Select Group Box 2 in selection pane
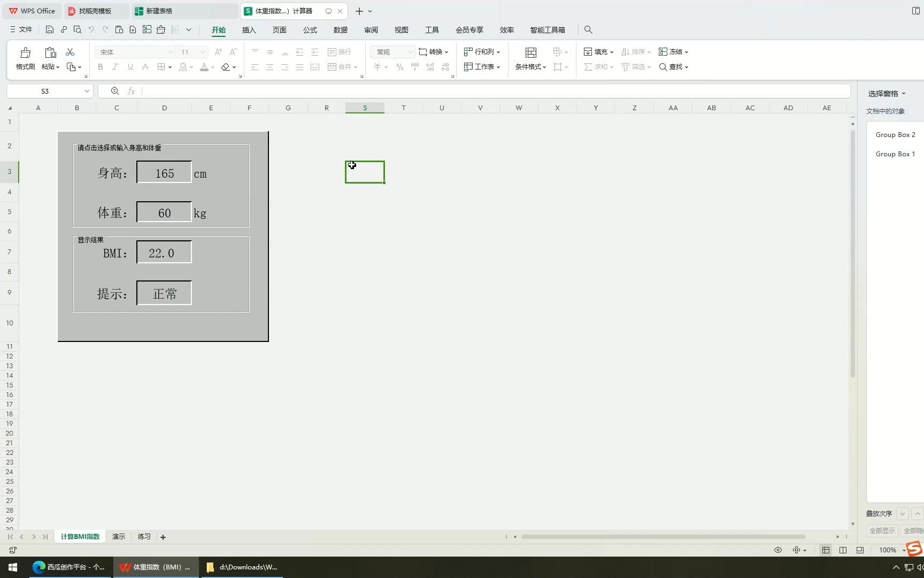This screenshot has height=578, width=924. (896, 135)
